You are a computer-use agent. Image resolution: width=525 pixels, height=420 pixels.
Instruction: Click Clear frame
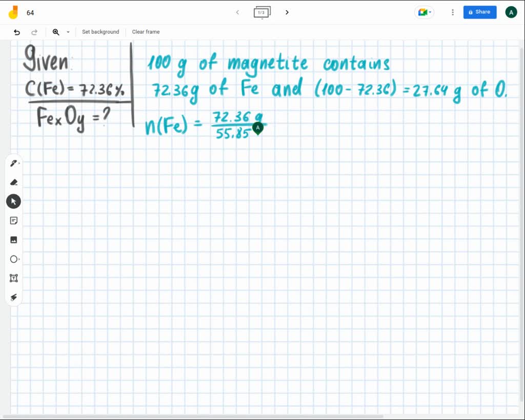tap(146, 32)
